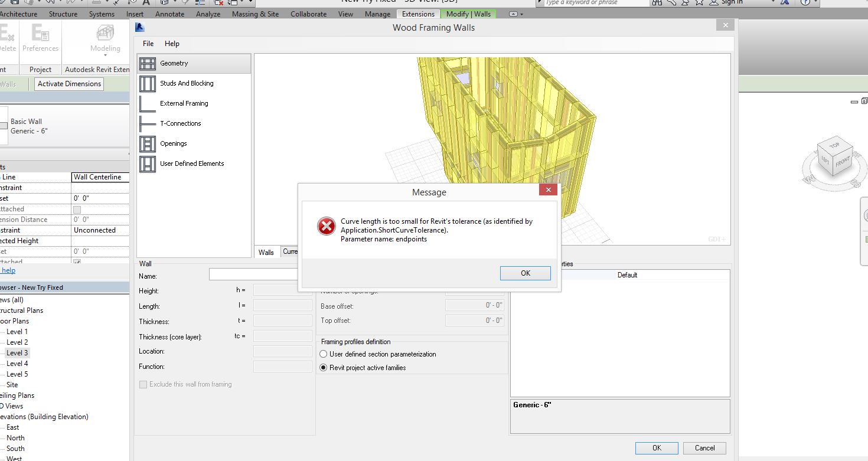Open the properties help link

[x=8, y=270]
